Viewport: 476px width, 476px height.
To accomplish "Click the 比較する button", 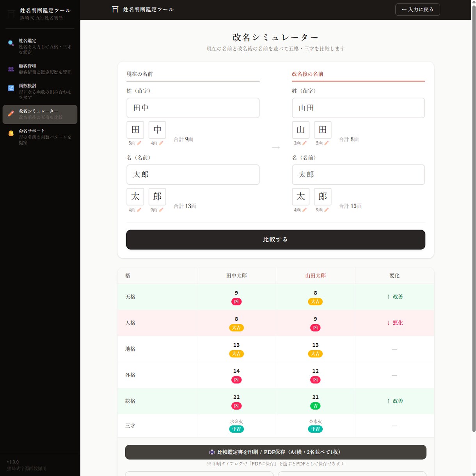I will pyautogui.click(x=275, y=239).
